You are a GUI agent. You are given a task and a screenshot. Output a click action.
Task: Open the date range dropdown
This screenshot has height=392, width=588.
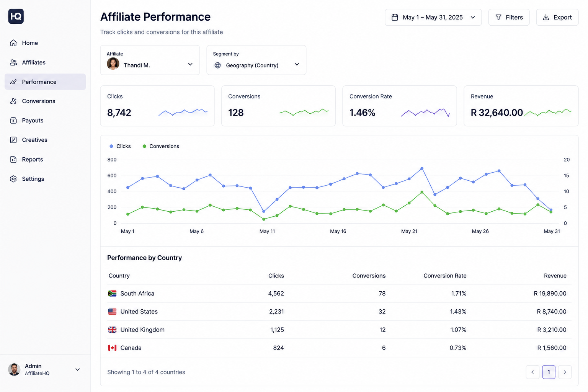[x=433, y=17]
